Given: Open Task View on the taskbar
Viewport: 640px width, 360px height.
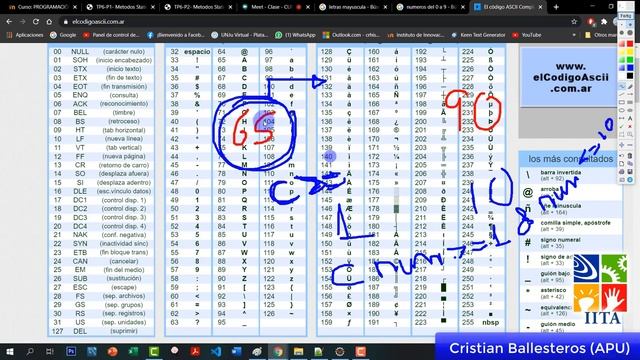Looking at the screenshot, I should (50, 351).
